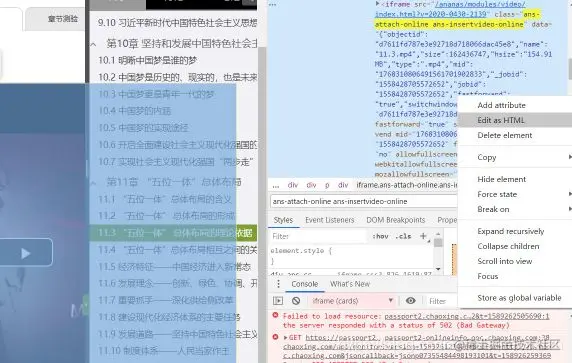Switch to the Styles tab
The image size is (572, 363).
[283, 220]
